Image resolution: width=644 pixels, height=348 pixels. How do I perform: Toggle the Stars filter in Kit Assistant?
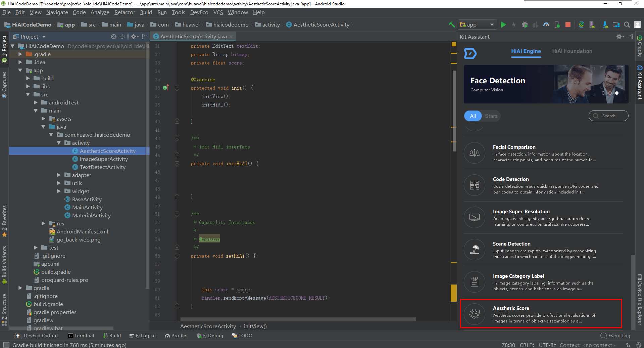pyautogui.click(x=491, y=116)
